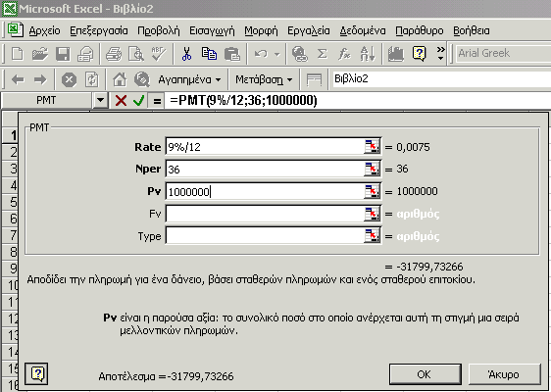
Task: Click inside the Fv input field
Action: coord(265,214)
